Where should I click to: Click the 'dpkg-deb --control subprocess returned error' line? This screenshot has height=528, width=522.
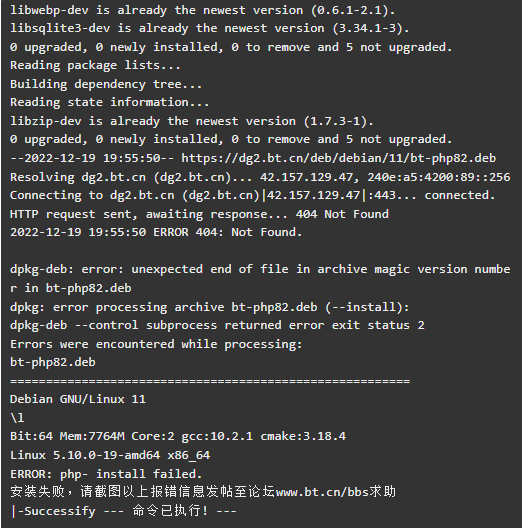point(217,325)
